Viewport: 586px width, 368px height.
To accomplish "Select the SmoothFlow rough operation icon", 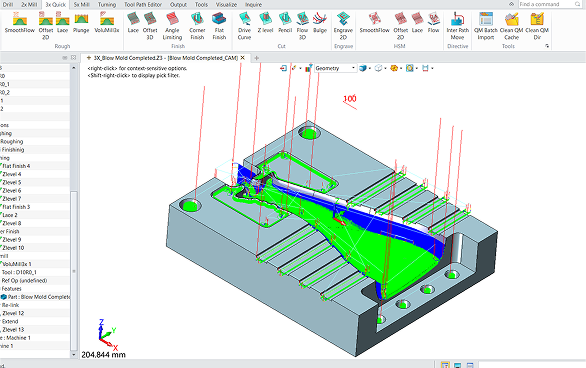I will (19, 22).
